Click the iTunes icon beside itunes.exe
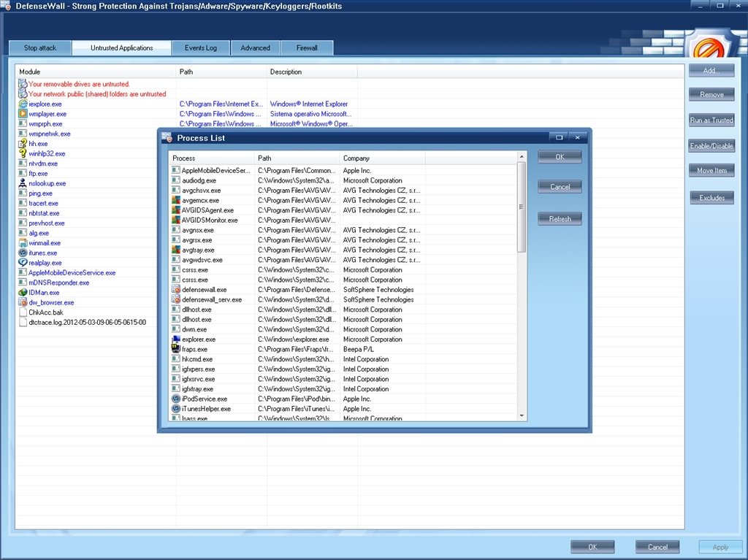This screenshot has height=560, width=748. point(23,253)
